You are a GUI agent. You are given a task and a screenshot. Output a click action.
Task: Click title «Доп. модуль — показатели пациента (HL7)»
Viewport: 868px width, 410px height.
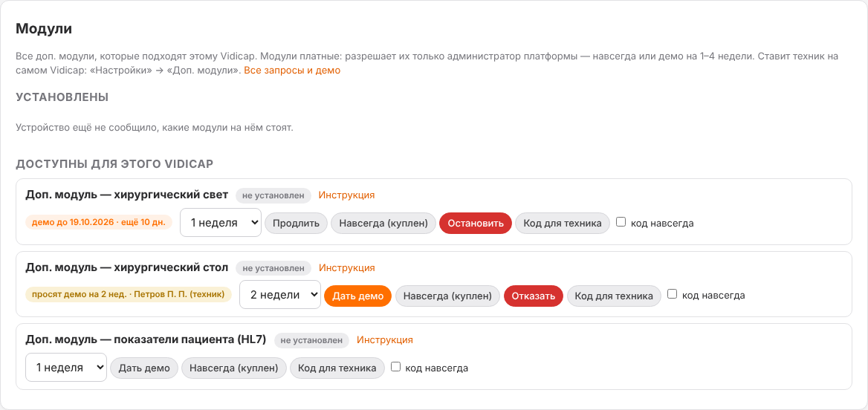coord(146,339)
